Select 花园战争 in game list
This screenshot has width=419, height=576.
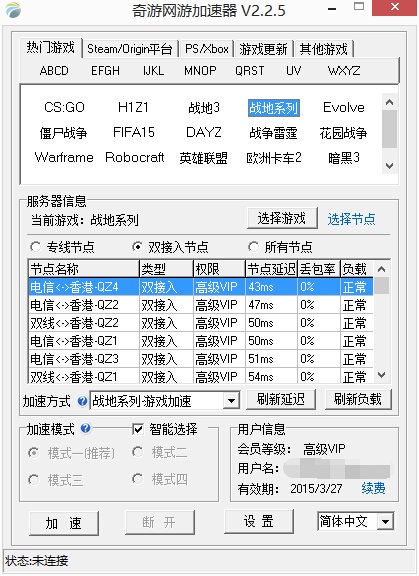tap(343, 133)
